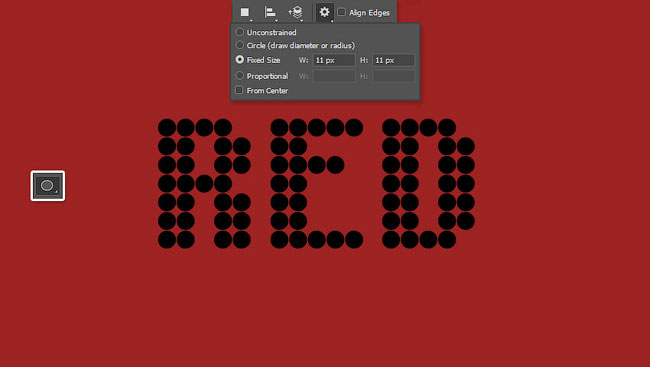Open the path arrangement layers icon
This screenshot has width=650, height=367.
click(x=296, y=12)
